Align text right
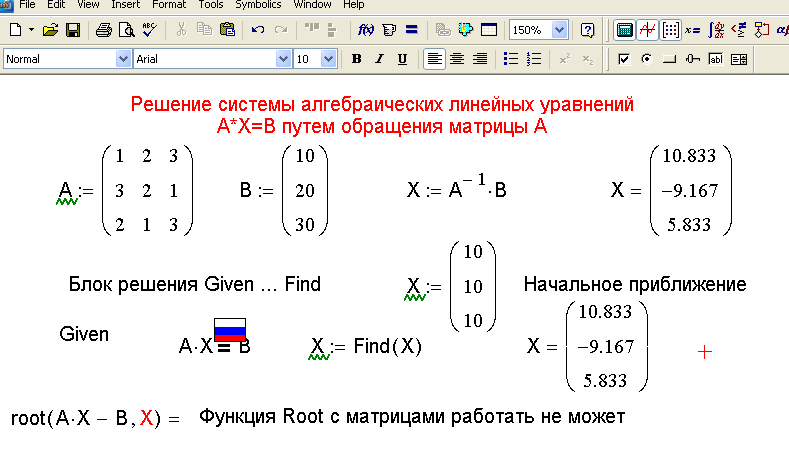Viewport: 789px width, 457px height. click(480, 59)
